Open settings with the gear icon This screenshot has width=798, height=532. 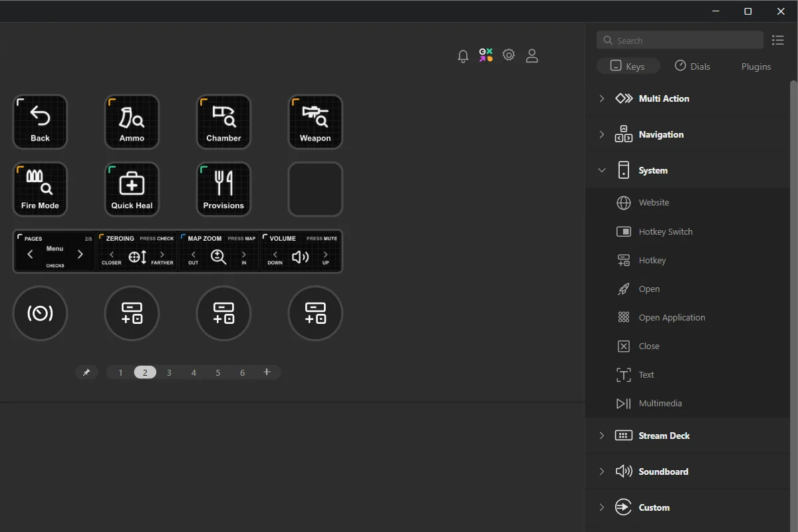509,55
